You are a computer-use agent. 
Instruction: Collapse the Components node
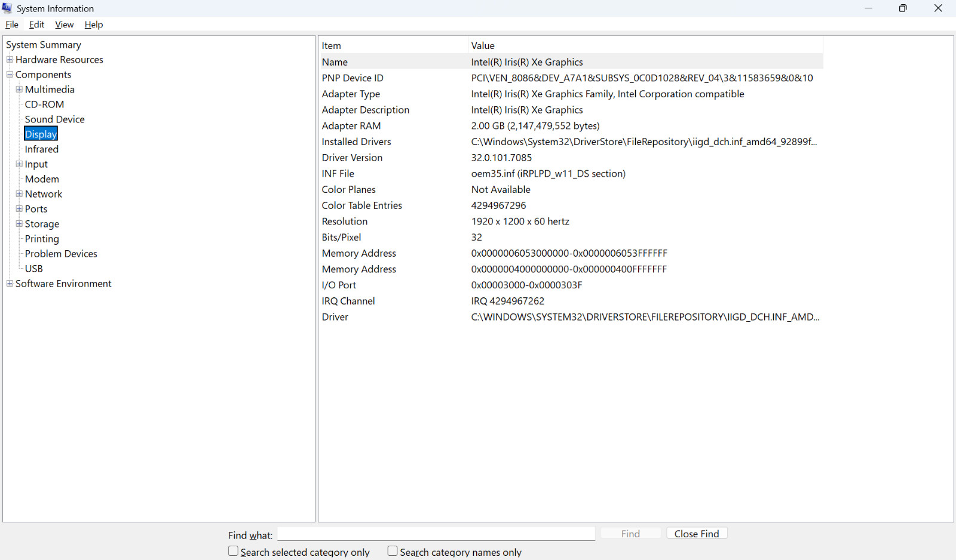(10, 74)
